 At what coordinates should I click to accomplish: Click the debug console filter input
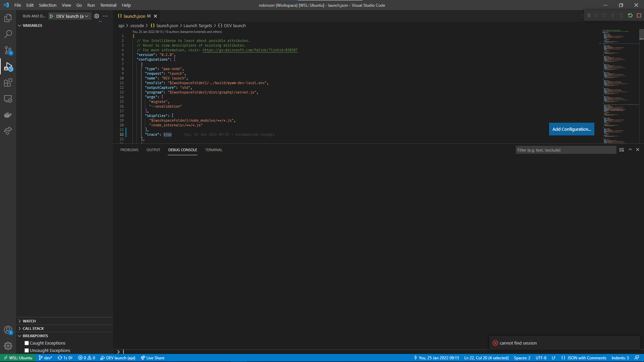(566, 150)
